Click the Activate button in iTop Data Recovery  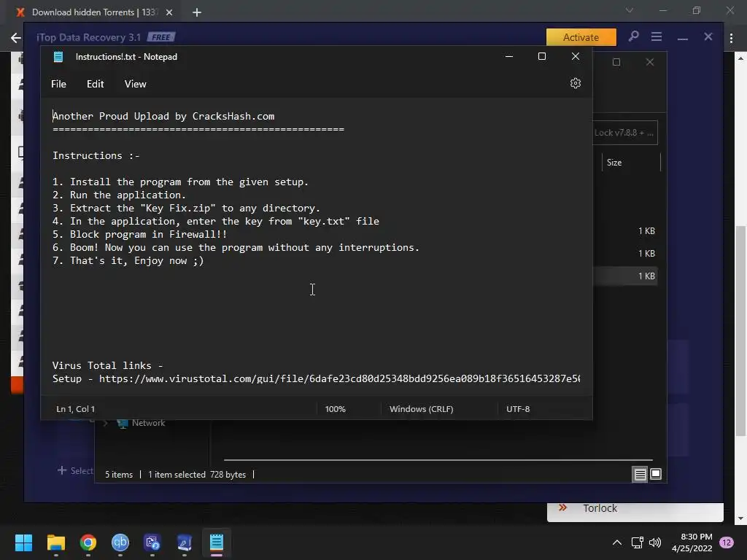click(x=581, y=37)
